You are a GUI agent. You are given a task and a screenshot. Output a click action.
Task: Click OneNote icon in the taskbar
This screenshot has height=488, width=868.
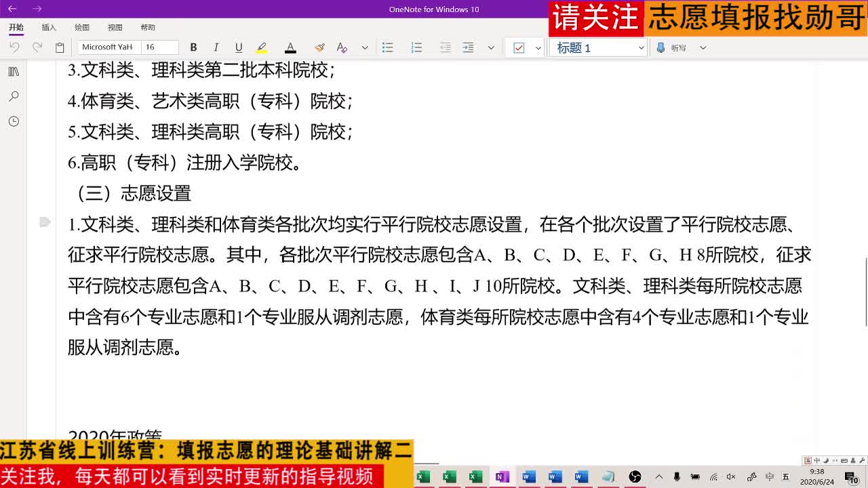click(502, 477)
